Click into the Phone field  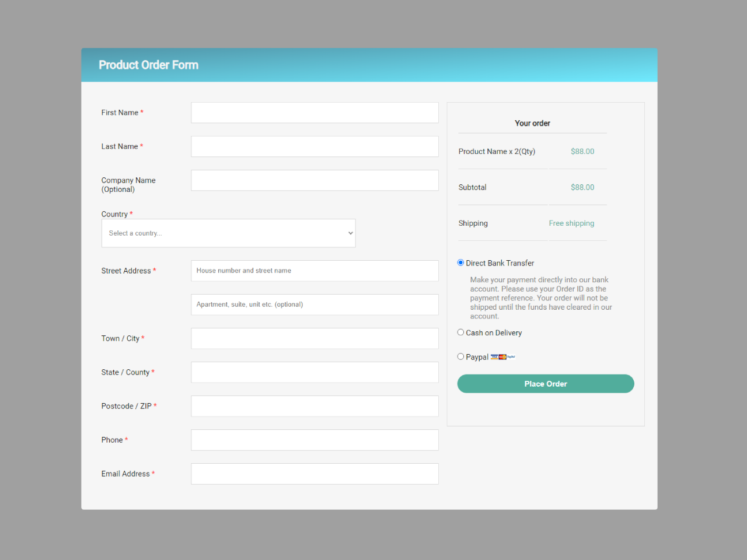[x=315, y=440]
